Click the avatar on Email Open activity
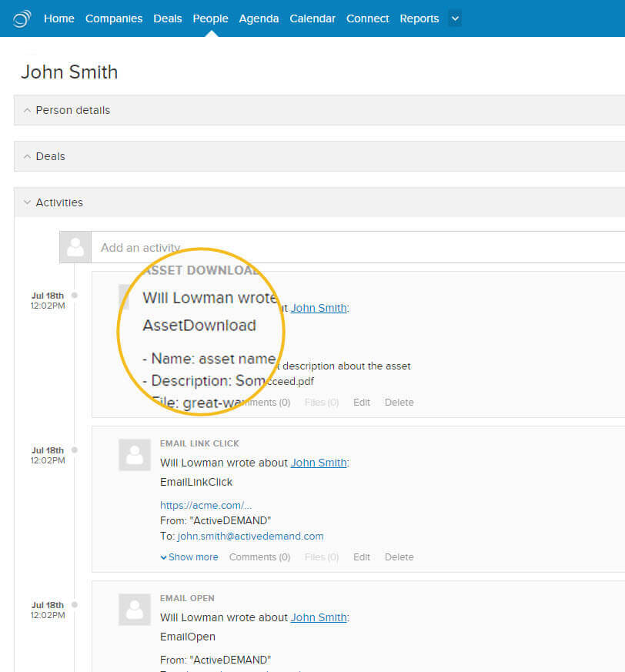The image size is (625, 672). tap(135, 610)
